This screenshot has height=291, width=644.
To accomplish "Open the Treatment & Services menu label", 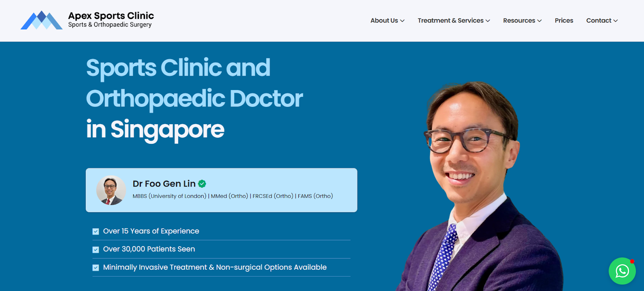I will coord(450,20).
